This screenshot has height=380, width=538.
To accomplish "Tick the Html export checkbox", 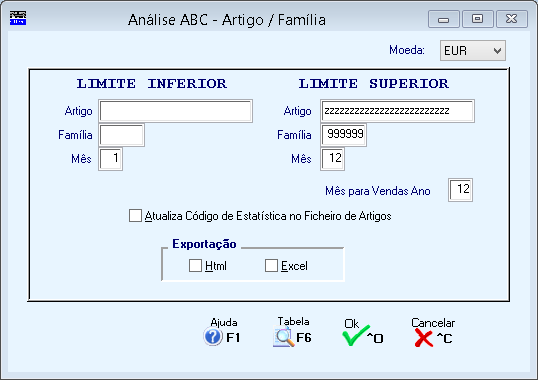I will [x=195, y=265].
